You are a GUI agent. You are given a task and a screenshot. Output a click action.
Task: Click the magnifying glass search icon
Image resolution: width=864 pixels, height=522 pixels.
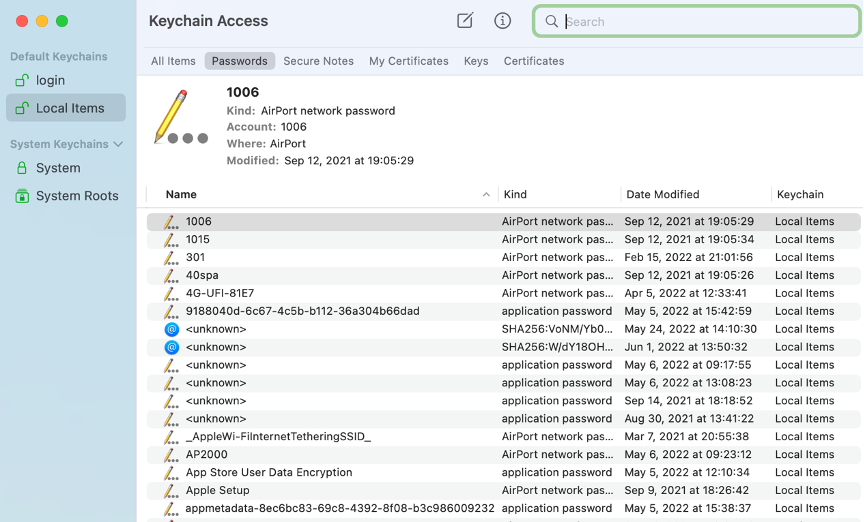tap(551, 22)
